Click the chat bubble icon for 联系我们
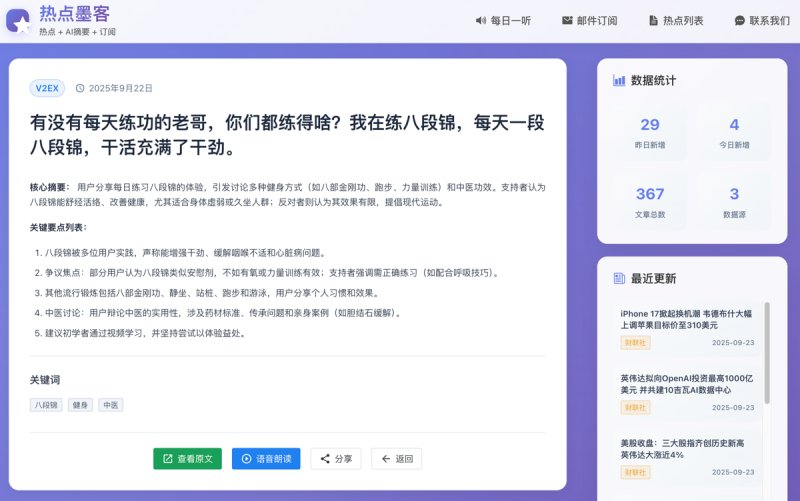Image resolution: width=800 pixels, height=501 pixels. tap(739, 20)
